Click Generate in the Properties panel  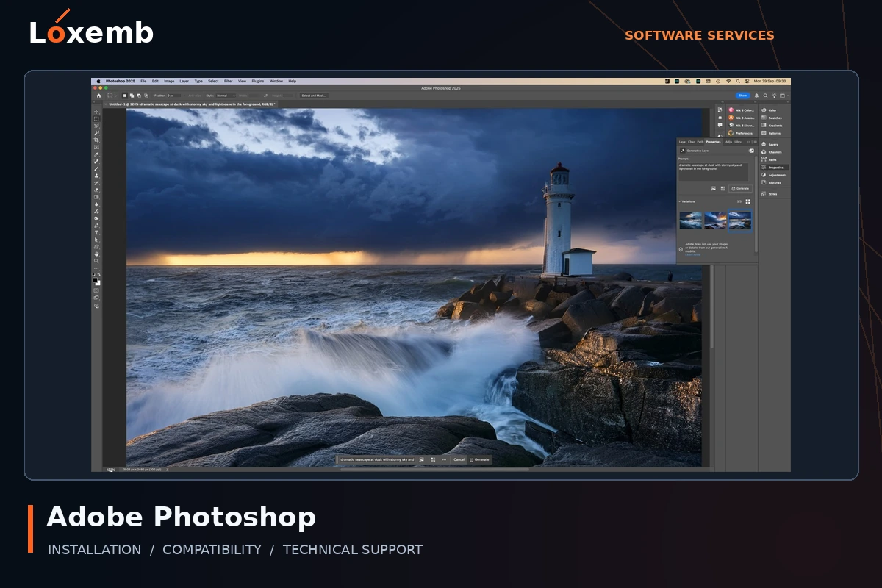740,189
